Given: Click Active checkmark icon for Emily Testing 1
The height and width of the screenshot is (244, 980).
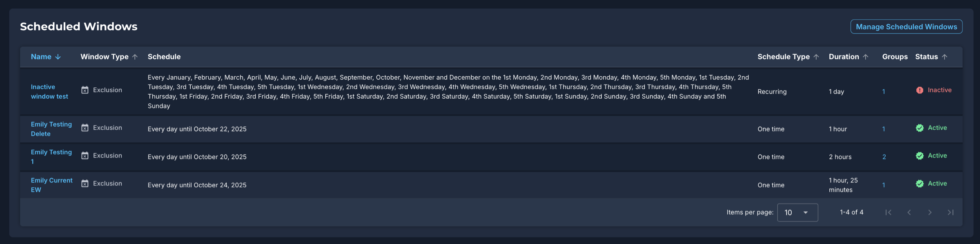Looking at the screenshot, I should pyautogui.click(x=920, y=156).
